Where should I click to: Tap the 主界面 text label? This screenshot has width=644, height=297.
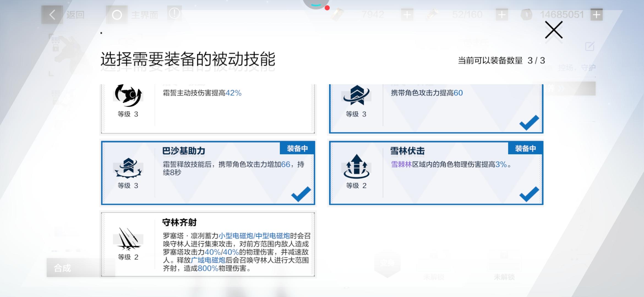(x=144, y=15)
